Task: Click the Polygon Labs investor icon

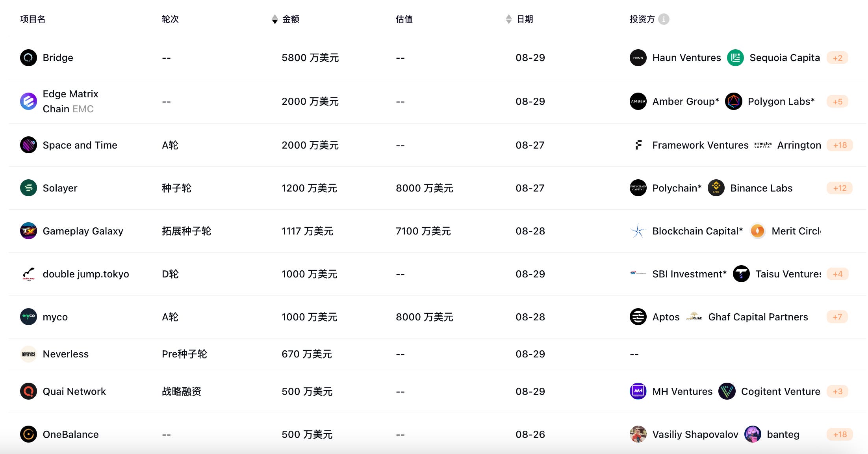Action: click(x=734, y=101)
